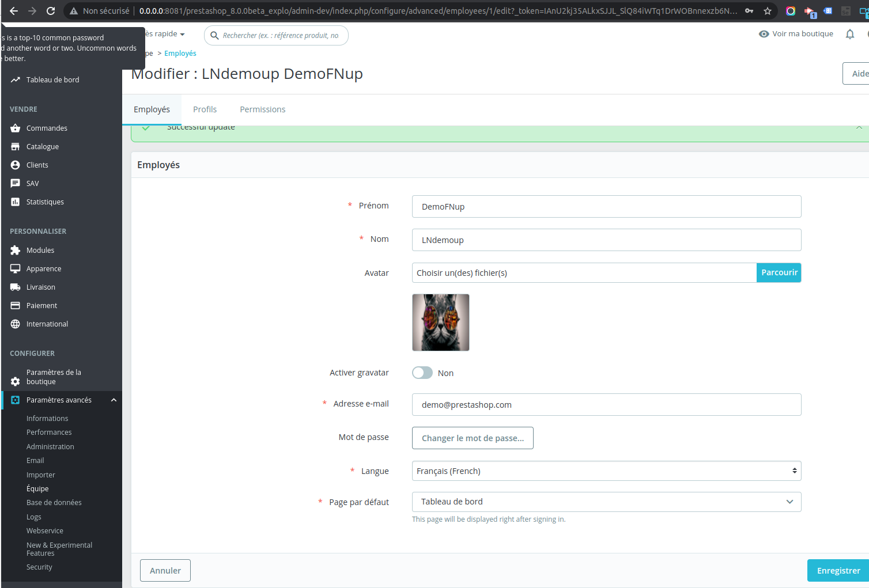Enable the Activer gravatar switch
The height and width of the screenshot is (588, 869).
pos(422,373)
